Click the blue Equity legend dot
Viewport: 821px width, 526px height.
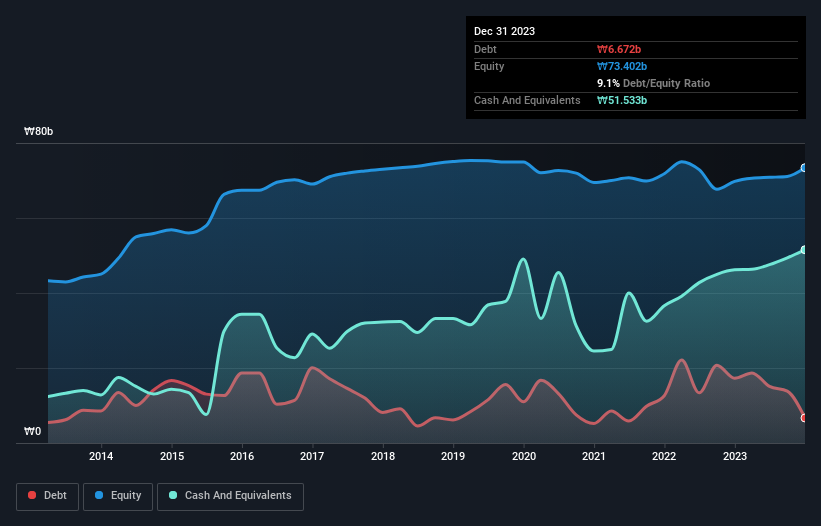click(99, 495)
